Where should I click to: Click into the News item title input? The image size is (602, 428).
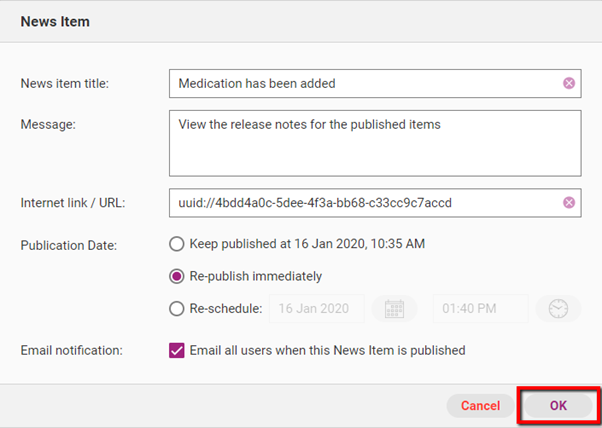pyautogui.click(x=360, y=83)
